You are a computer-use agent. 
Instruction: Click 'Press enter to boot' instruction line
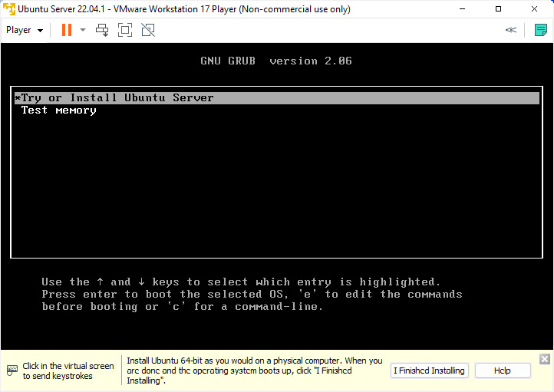pyautogui.click(x=252, y=294)
